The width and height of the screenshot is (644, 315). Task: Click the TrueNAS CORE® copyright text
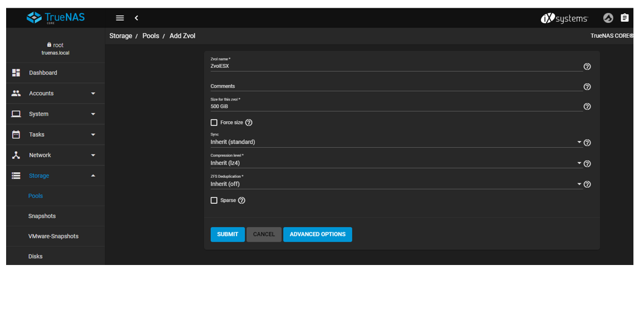point(612,36)
